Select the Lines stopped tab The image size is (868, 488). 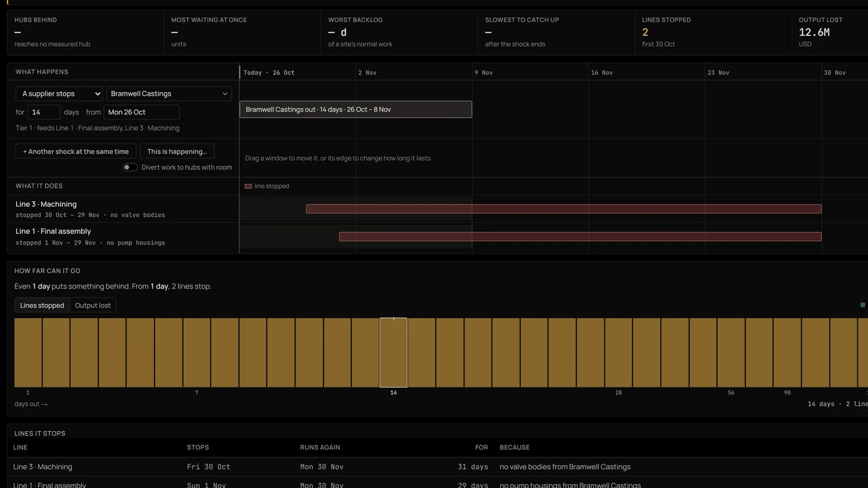coord(42,305)
